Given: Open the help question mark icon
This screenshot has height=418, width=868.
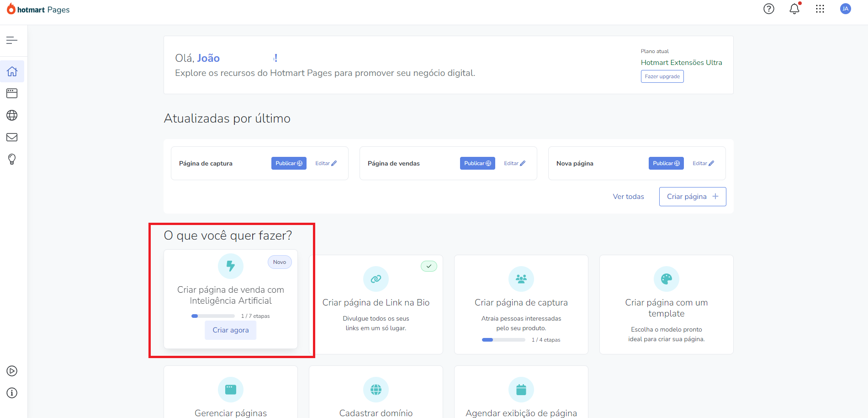Looking at the screenshot, I should coord(769,9).
